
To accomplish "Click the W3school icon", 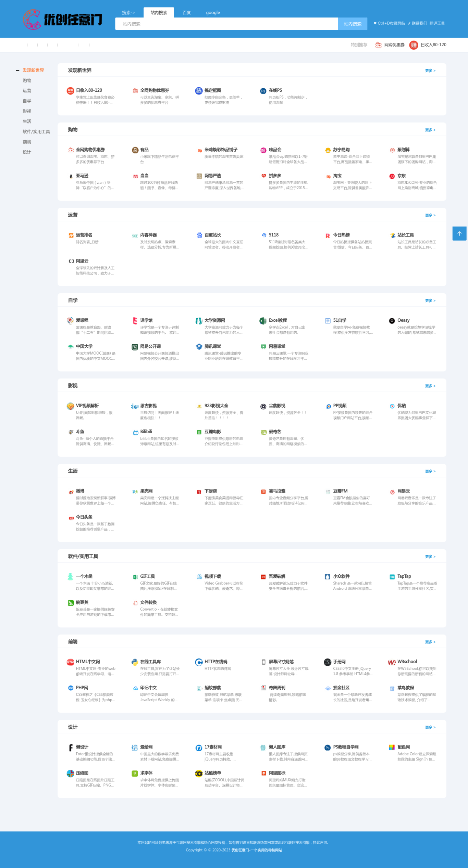I will coord(392,662).
